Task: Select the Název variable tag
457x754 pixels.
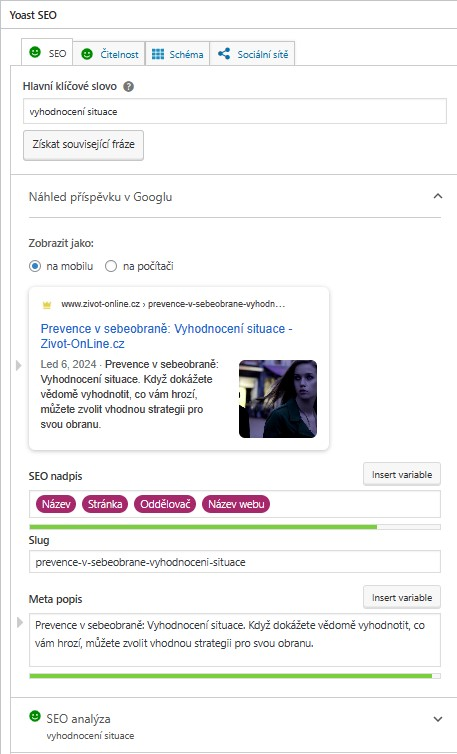Action: coord(56,504)
